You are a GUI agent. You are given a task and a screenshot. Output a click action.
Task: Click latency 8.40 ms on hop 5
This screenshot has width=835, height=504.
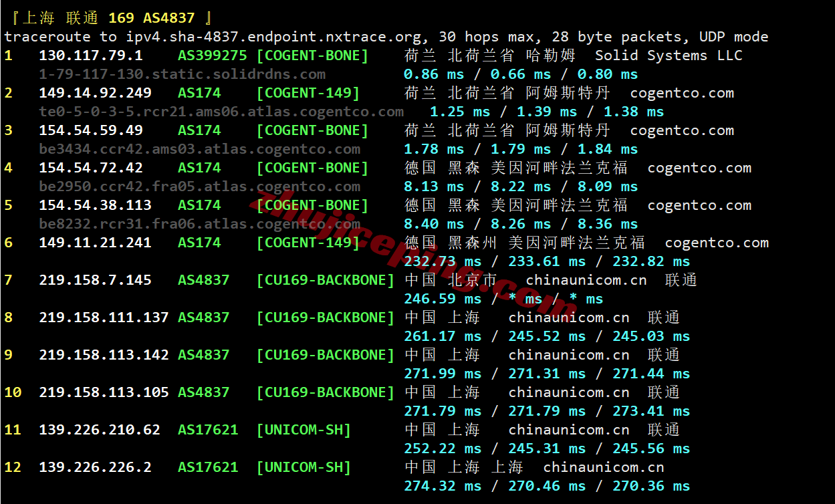(x=434, y=224)
